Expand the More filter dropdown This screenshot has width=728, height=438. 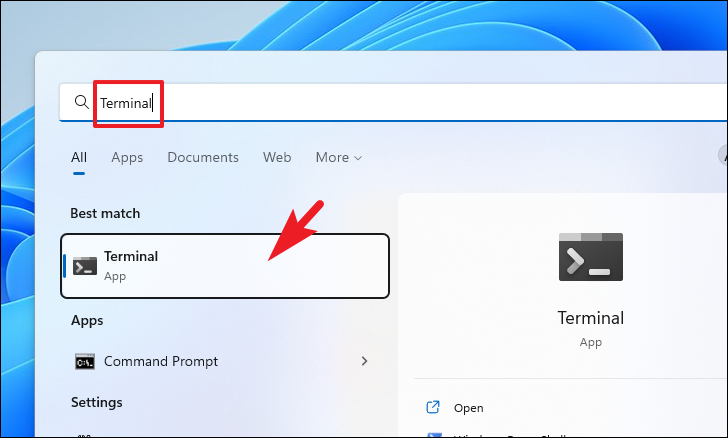point(339,157)
